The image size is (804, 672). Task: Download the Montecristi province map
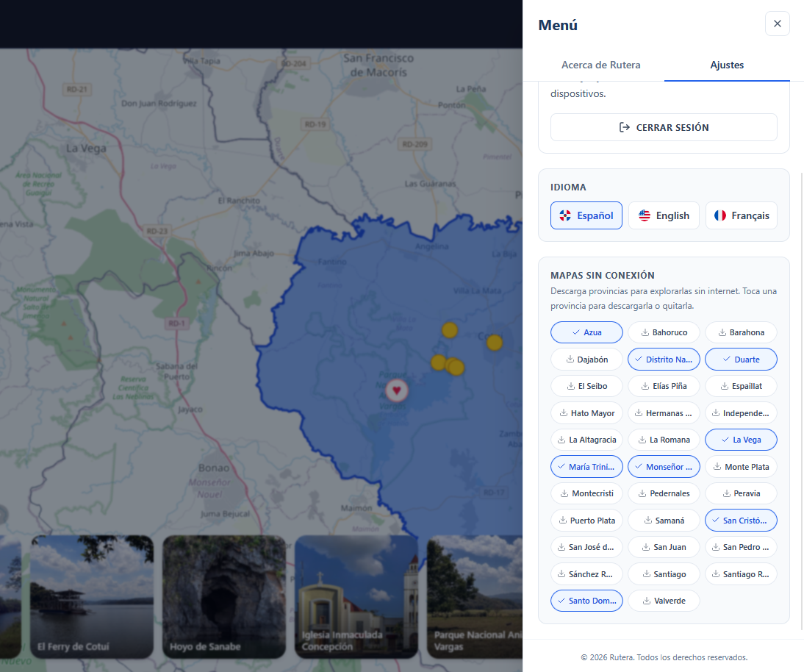pyautogui.click(x=586, y=493)
